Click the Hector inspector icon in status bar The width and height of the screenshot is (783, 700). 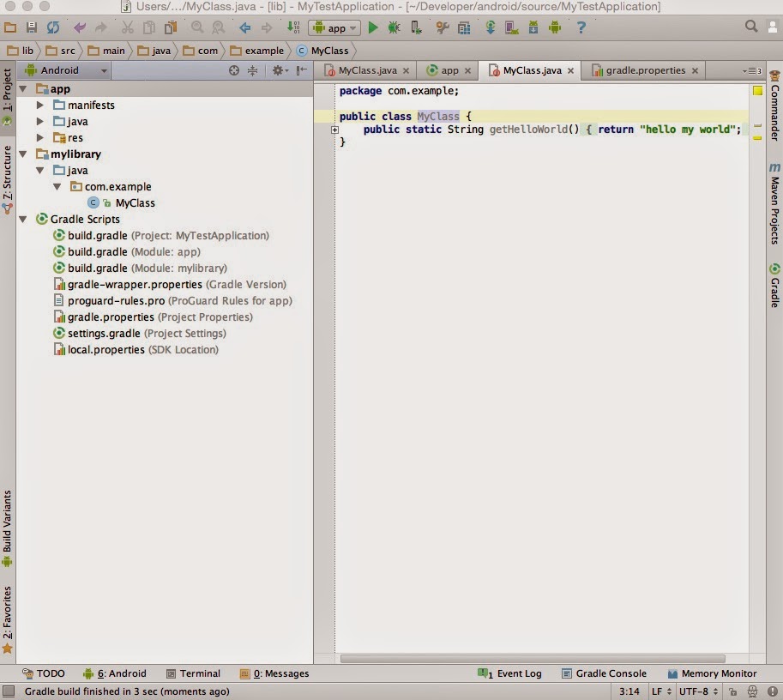tap(752, 691)
